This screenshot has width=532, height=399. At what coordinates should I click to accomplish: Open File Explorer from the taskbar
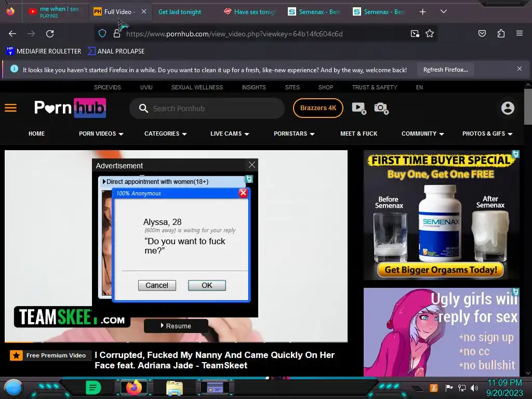[175, 389]
